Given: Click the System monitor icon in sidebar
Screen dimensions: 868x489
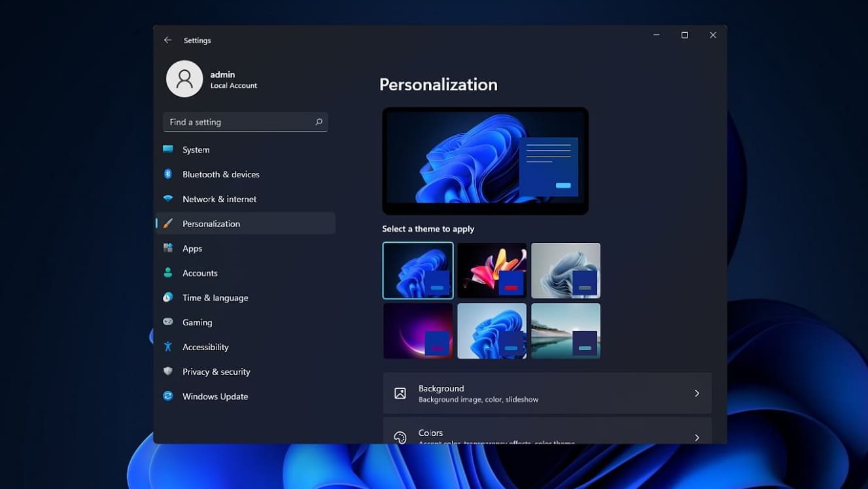Looking at the screenshot, I should coord(168,149).
